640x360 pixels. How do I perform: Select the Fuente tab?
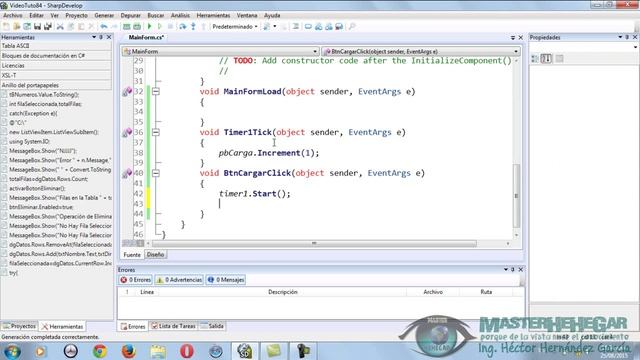point(132,255)
